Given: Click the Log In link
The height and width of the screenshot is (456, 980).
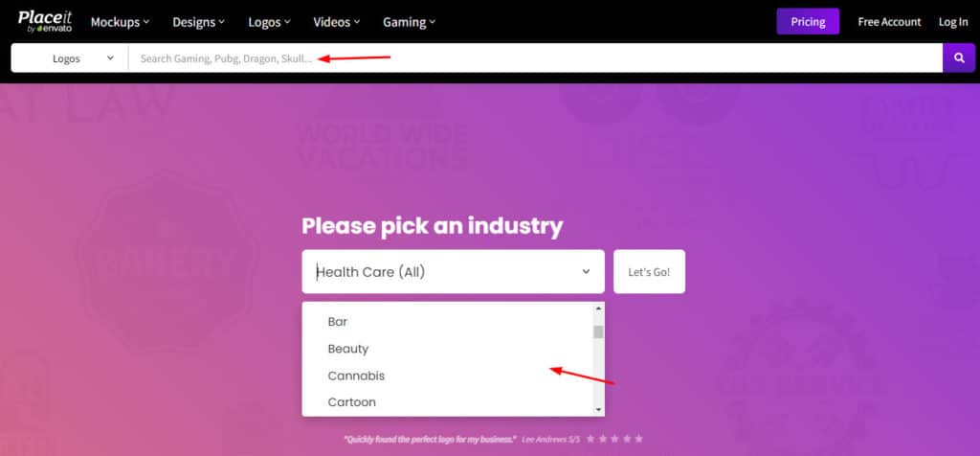Looking at the screenshot, I should 953,22.
